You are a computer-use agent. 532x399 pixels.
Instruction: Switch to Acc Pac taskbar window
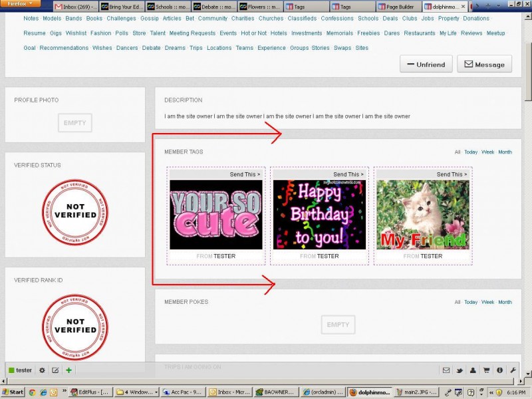pos(182,392)
